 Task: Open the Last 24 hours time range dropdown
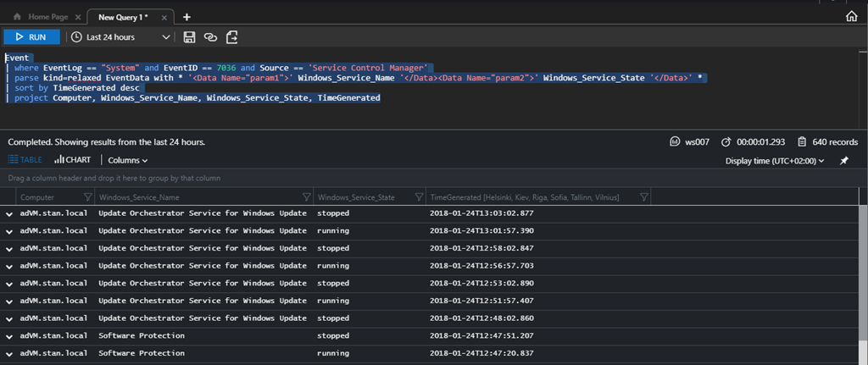tap(120, 37)
